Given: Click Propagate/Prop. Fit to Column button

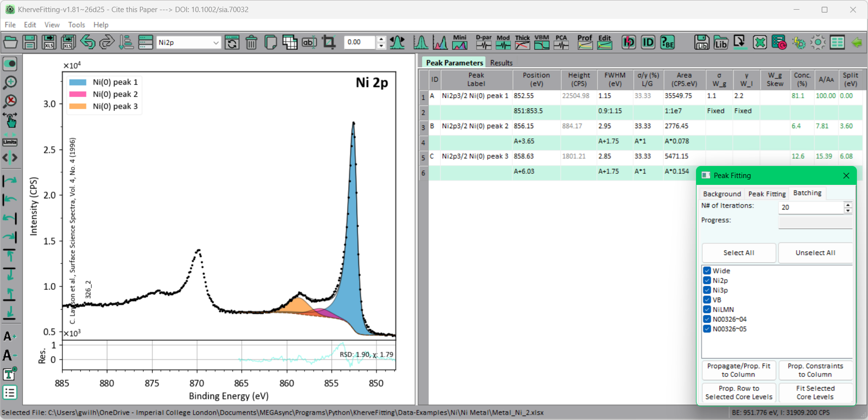Looking at the screenshot, I should (x=739, y=370).
